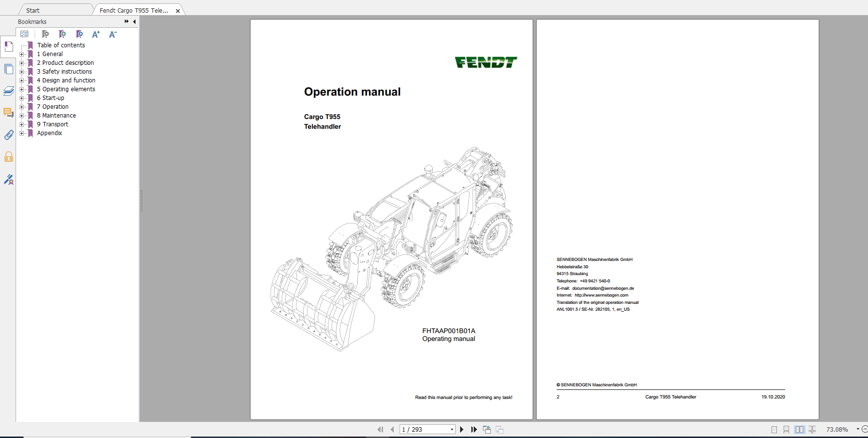The height and width of the screenshot is (438, 868).
Task: Jump to the last page
Action: coord(474,430)
